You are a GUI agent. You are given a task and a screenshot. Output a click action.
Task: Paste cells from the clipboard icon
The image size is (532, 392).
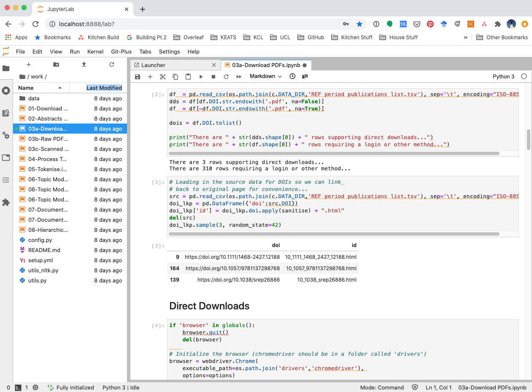[188, 76]
